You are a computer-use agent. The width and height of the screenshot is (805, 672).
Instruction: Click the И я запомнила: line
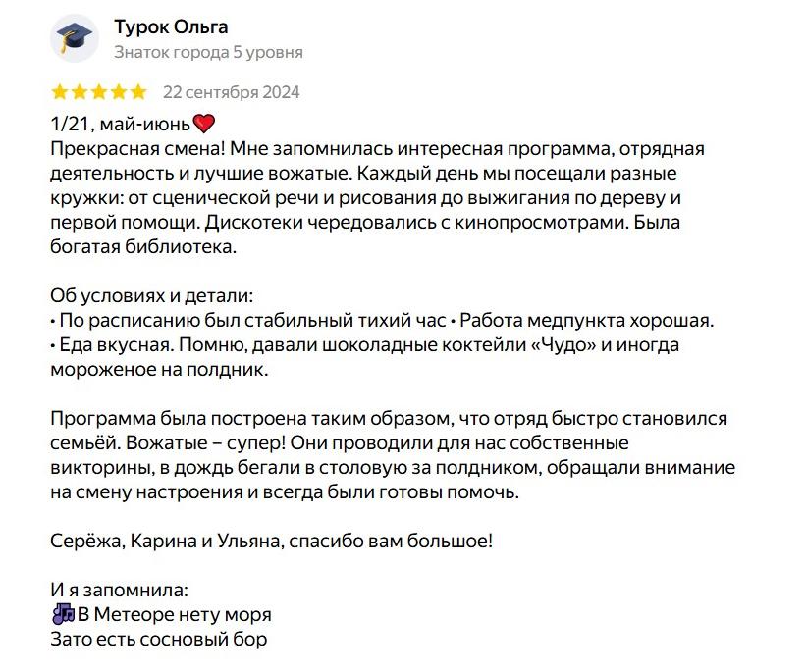(118, 591)
